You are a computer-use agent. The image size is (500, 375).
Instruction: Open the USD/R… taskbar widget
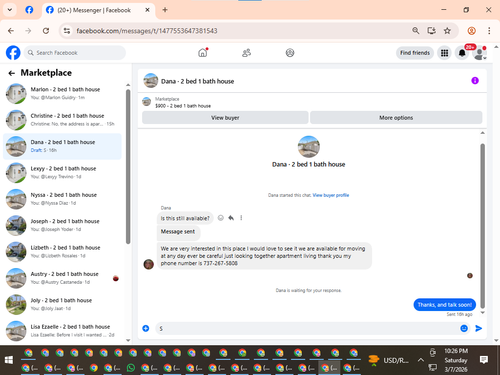click(388, 360)
